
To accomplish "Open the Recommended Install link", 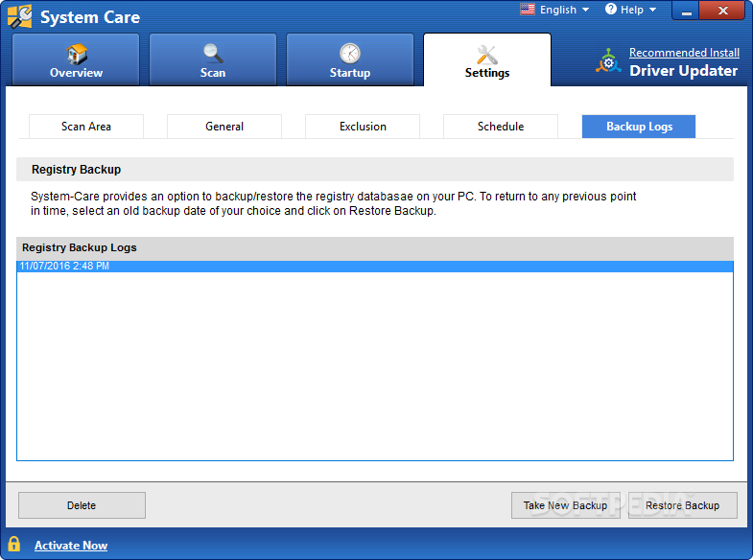I will pos(684,53).
